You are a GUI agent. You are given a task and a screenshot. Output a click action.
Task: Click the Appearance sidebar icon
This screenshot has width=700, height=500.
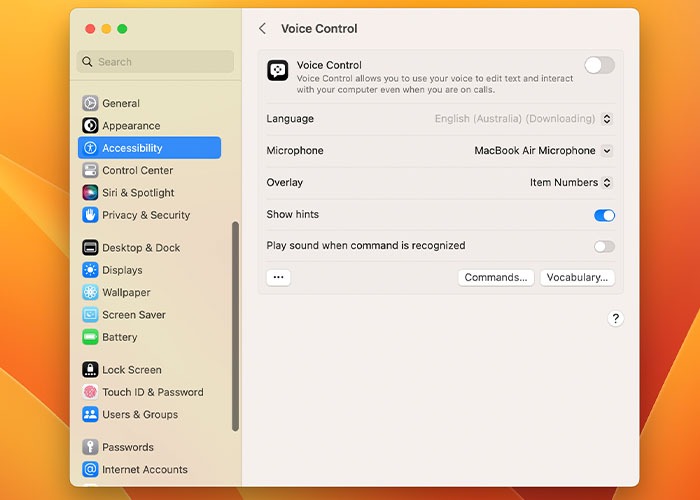(x=90, y=125)
